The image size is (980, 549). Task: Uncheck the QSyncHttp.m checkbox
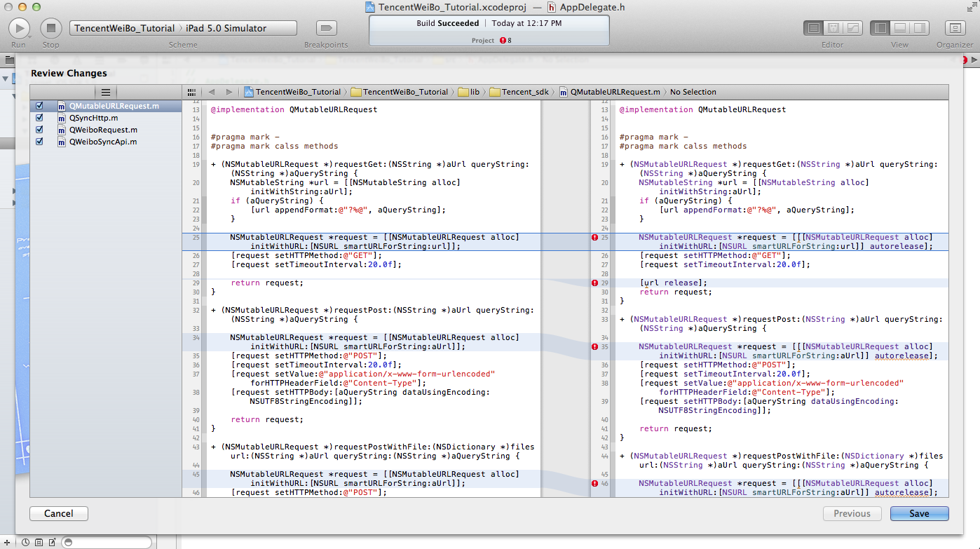(40, 118)
